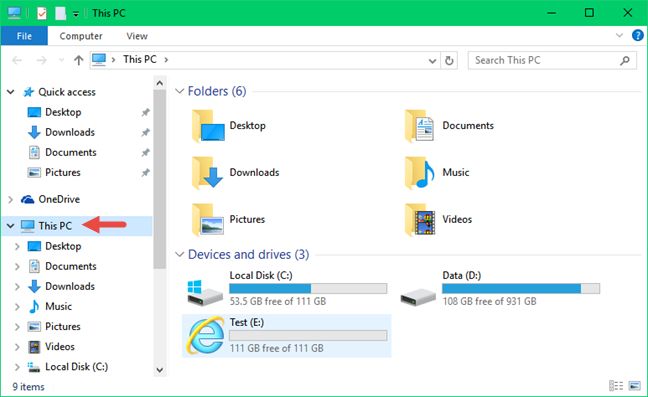
Task: Switch to details view icon
Action: 616,386
